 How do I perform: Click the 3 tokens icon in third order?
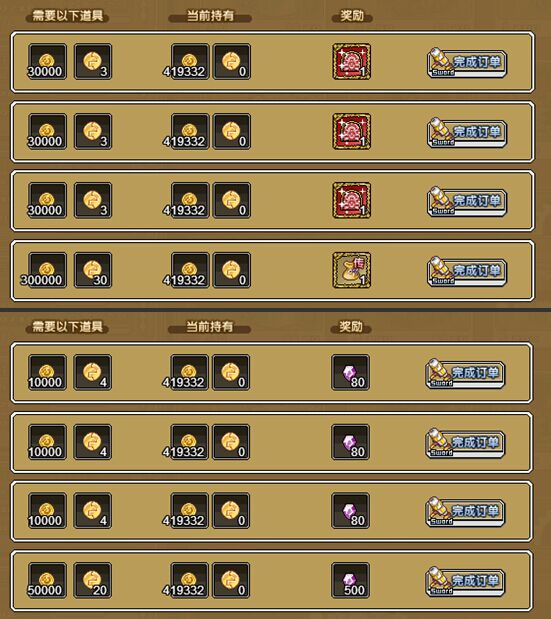pos(93,200)
